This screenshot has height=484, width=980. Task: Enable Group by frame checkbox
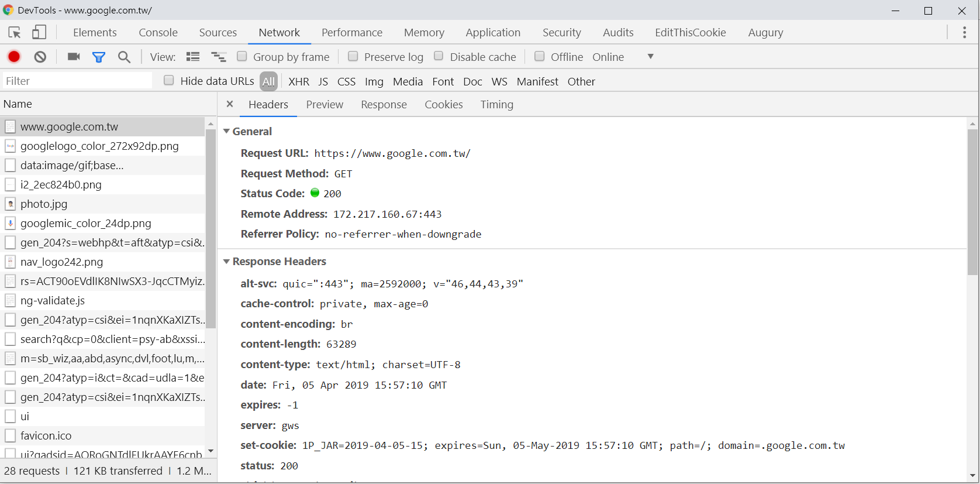point(242,56)
